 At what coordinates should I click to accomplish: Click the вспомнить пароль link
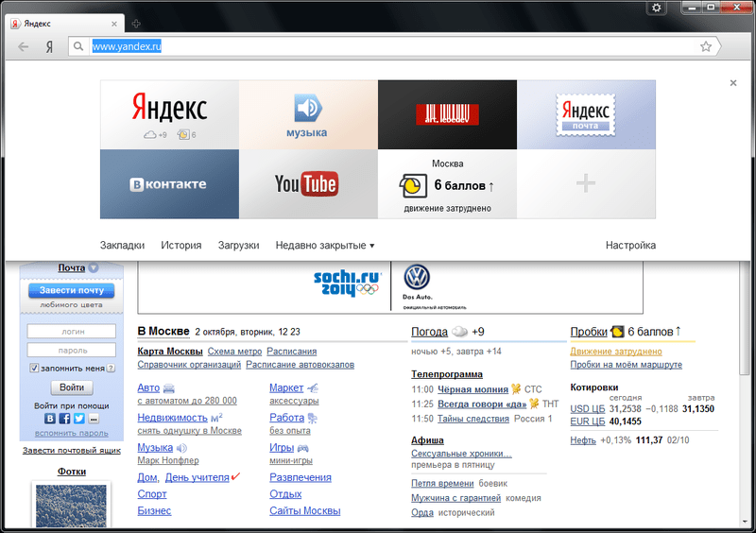tap(72, 433)
